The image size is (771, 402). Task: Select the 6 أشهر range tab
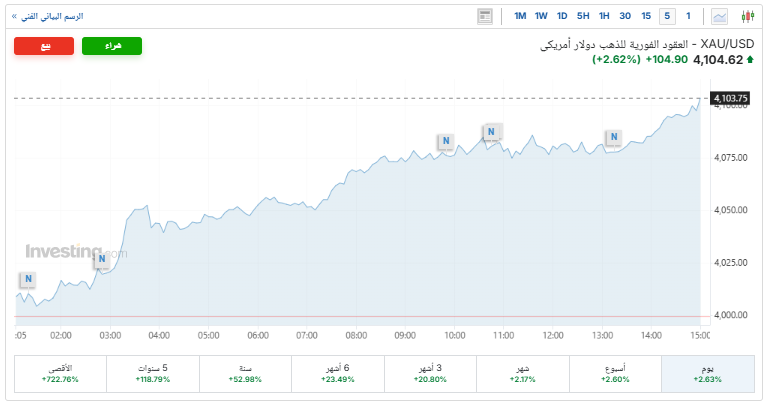pos(338,374)
